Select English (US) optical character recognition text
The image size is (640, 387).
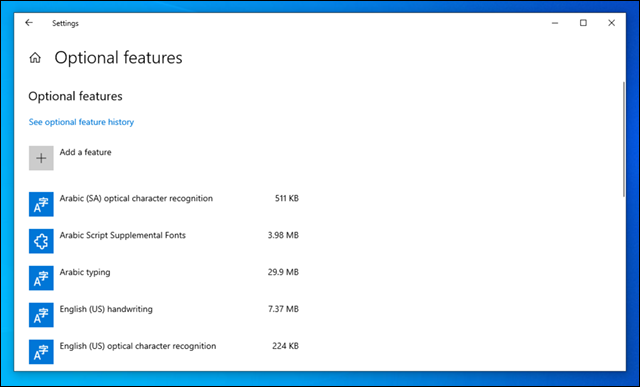(x=138, y=346)
